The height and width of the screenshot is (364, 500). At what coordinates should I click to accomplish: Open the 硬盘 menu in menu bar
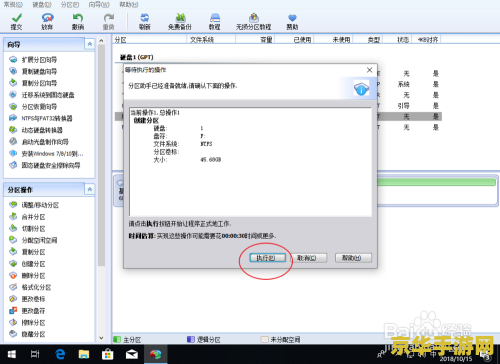click(42, 5)
